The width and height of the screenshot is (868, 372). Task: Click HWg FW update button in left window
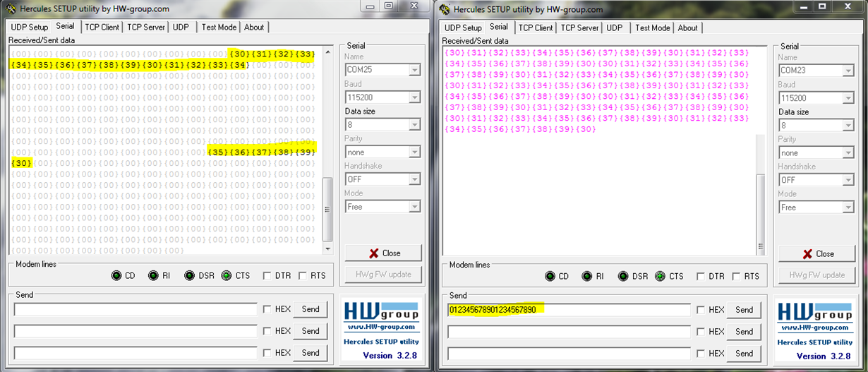click(x=384, y=275)
